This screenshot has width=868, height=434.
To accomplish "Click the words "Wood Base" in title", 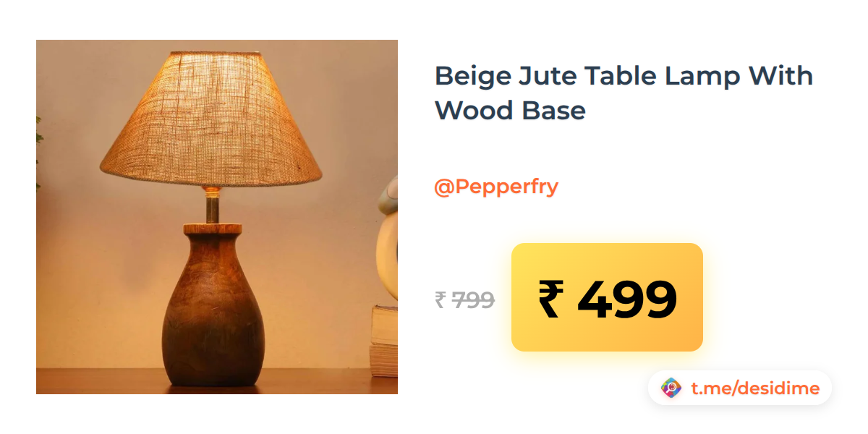I will click(x=509, y=111).
